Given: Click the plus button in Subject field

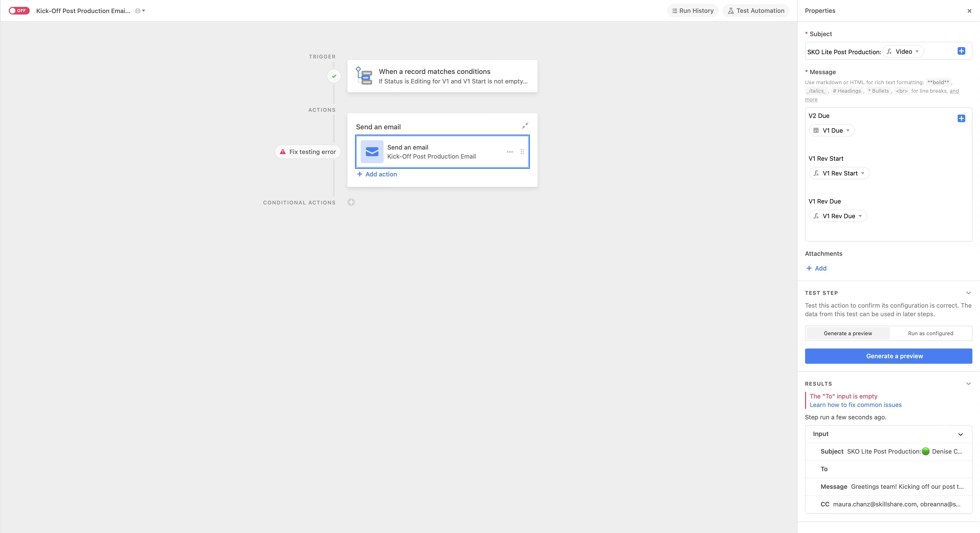Looking at the screenshot, I should (961, 51).
